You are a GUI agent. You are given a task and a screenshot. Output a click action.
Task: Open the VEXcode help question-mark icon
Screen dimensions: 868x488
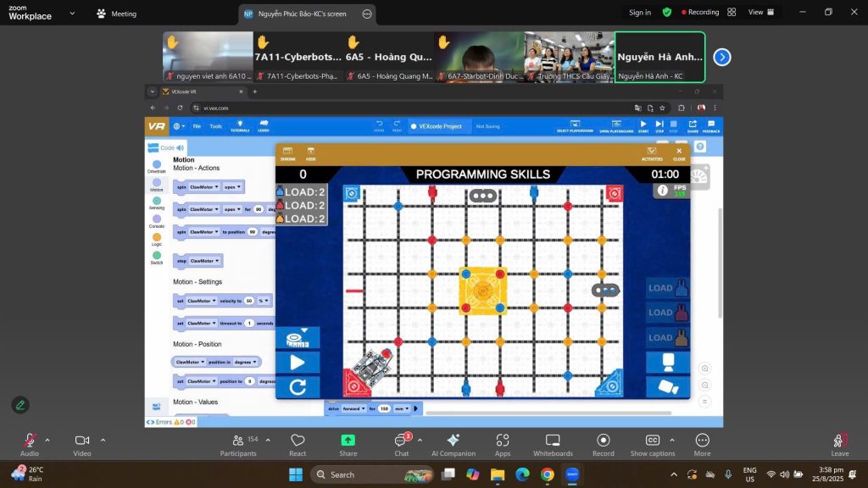click(700, 147)
